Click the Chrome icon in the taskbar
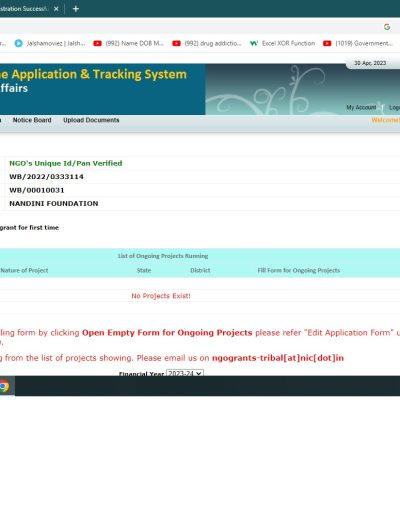The image size is (400, 516). [x=4, y=386]
